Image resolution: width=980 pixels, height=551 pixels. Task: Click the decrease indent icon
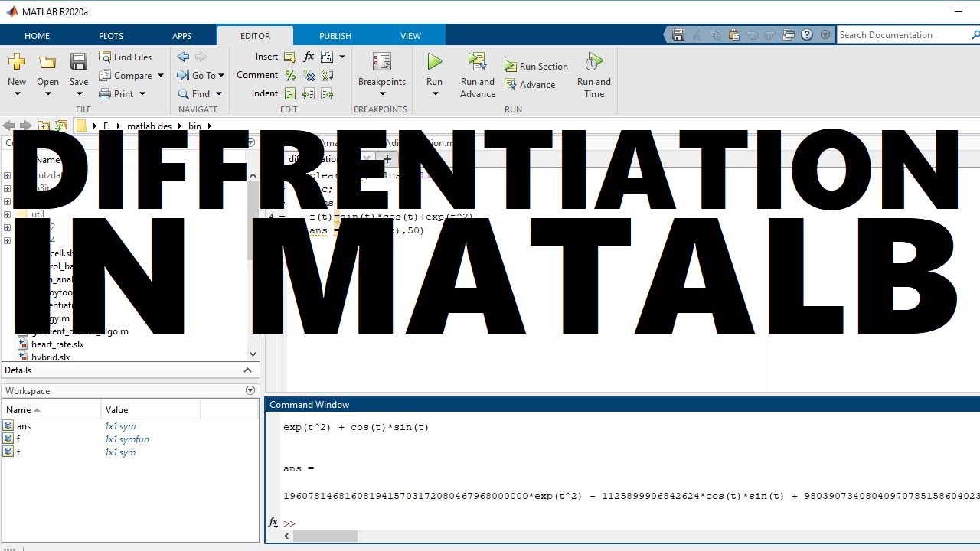[327, 93]
